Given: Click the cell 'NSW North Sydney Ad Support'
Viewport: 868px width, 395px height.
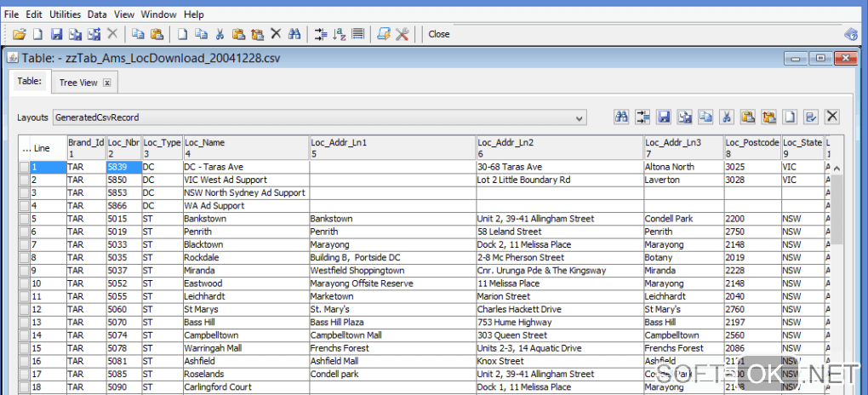Looking at the screenshot, I should click(x=246, y=192).
